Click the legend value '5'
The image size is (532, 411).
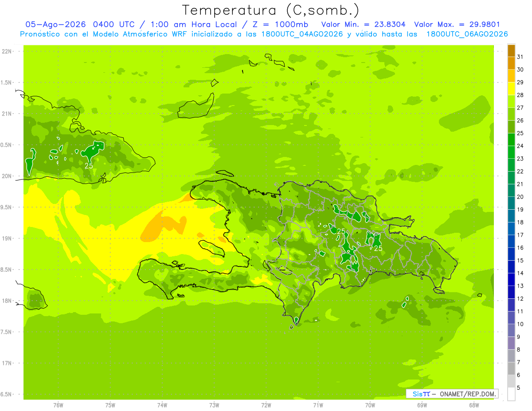tap(519, 388)
